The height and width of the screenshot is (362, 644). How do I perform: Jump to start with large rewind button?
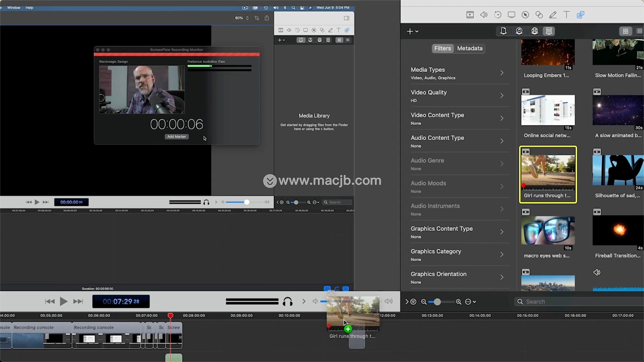pos(50,301)
